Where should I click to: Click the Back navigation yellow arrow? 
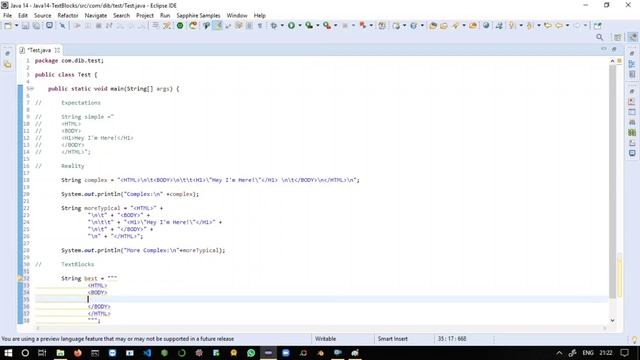pos(559,26)
